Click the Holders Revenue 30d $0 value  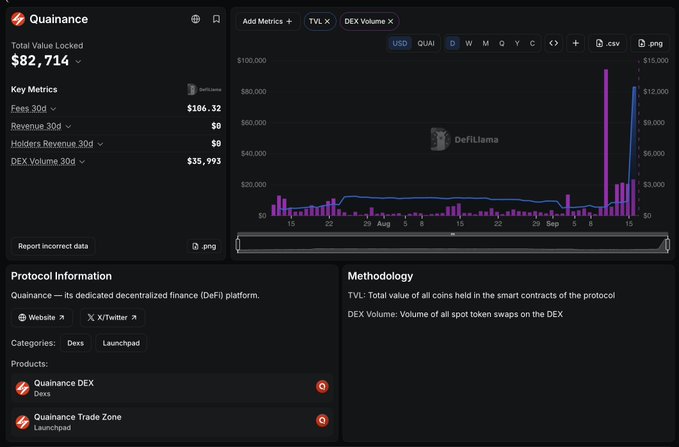[216, 143]
